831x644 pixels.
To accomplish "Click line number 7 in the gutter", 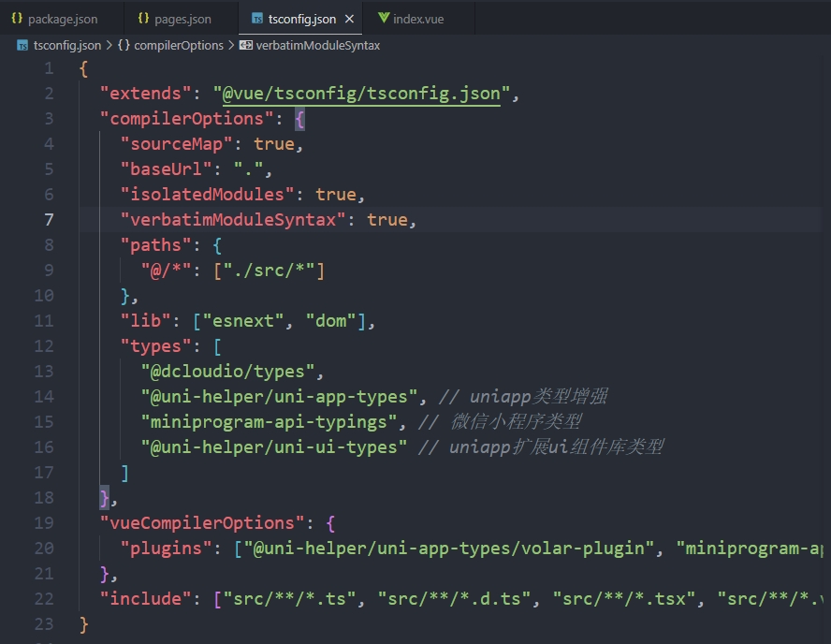I will pos(49,220).
